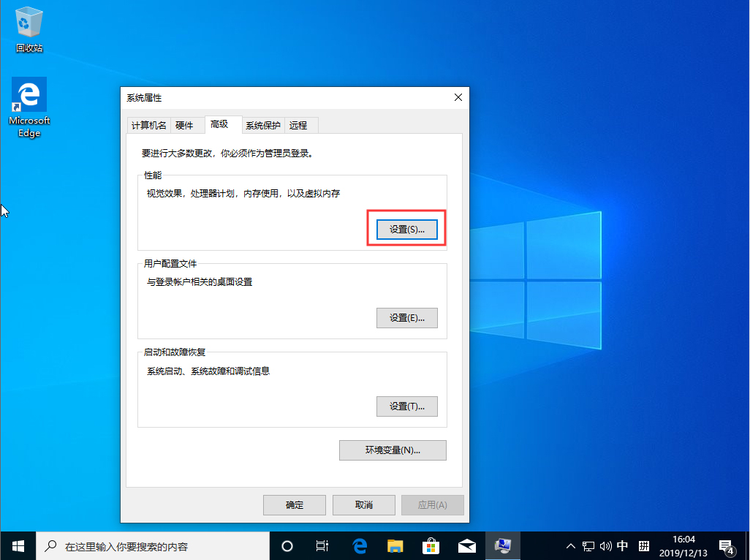Switch to the 远程 tab
750x560 pixels.
(x=300, y=125)
